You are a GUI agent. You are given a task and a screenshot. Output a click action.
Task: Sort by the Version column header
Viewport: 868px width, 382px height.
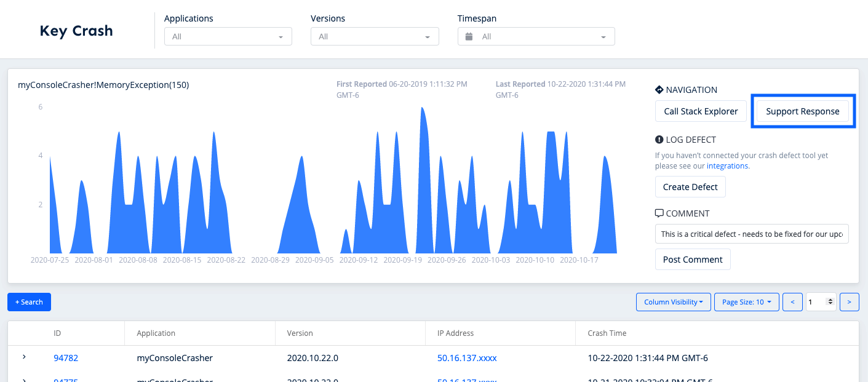pos(300,333)
